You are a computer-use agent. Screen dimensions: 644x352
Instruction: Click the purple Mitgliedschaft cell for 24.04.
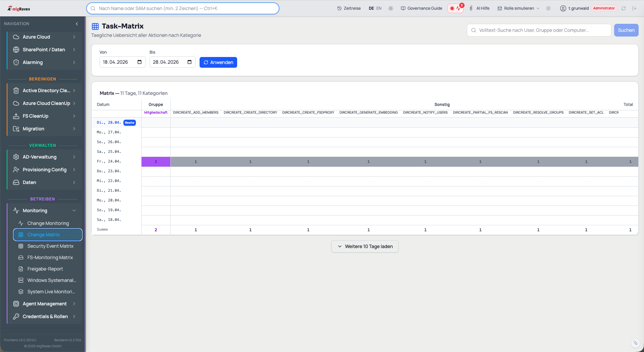point(156,162)
